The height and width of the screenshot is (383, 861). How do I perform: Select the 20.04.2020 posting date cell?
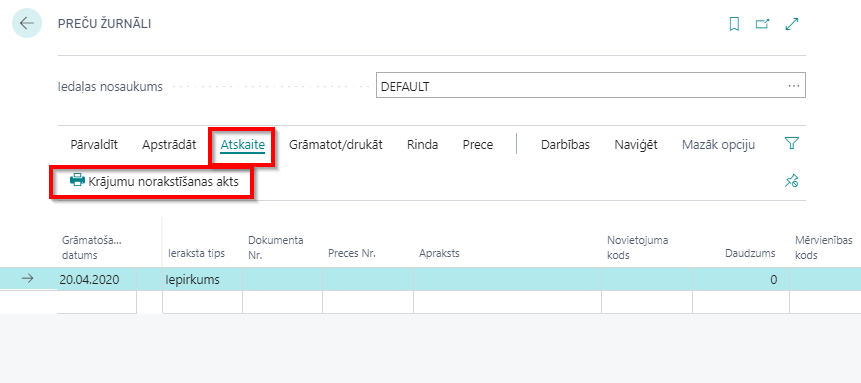click(97, 280)
